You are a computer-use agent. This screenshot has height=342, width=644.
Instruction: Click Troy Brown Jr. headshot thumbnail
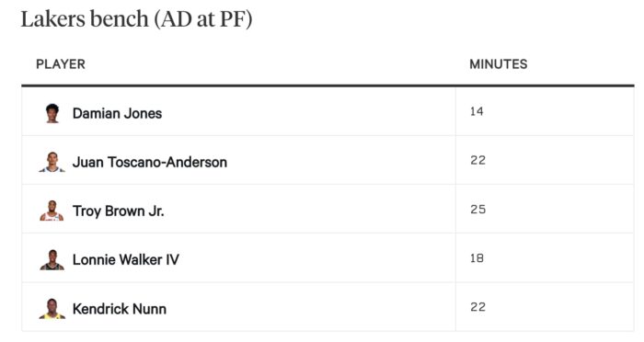tap(52, 211)
